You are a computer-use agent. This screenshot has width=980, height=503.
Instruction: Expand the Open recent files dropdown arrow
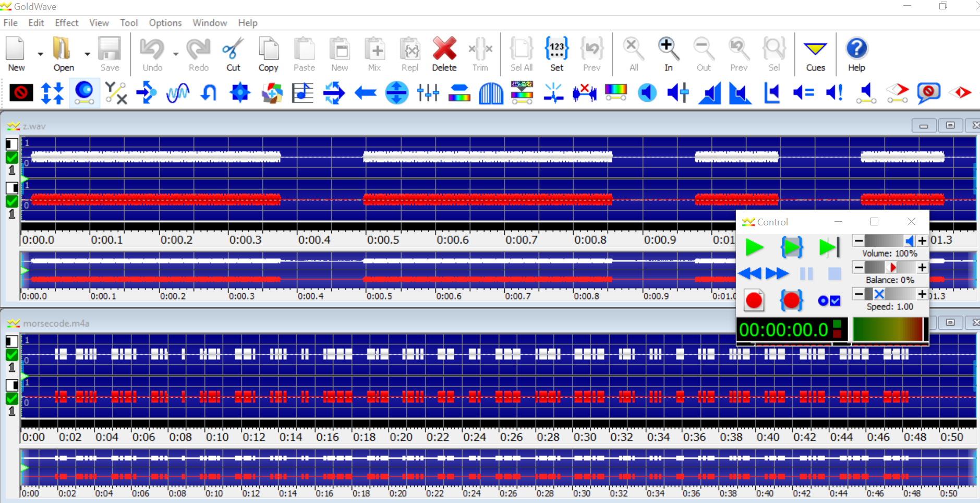coord(87,54)
